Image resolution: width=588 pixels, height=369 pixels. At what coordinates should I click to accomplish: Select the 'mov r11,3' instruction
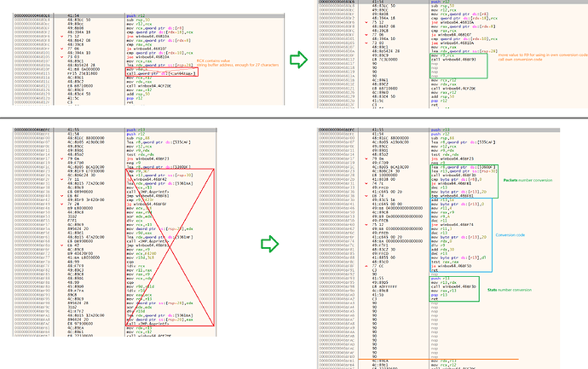pos(442,228)
